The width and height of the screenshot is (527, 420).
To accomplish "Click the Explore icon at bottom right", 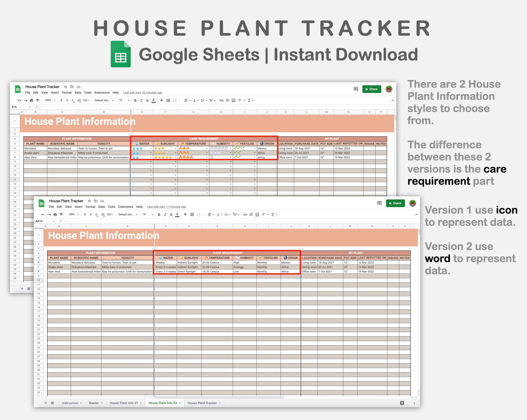I will (x=402, y=403).
